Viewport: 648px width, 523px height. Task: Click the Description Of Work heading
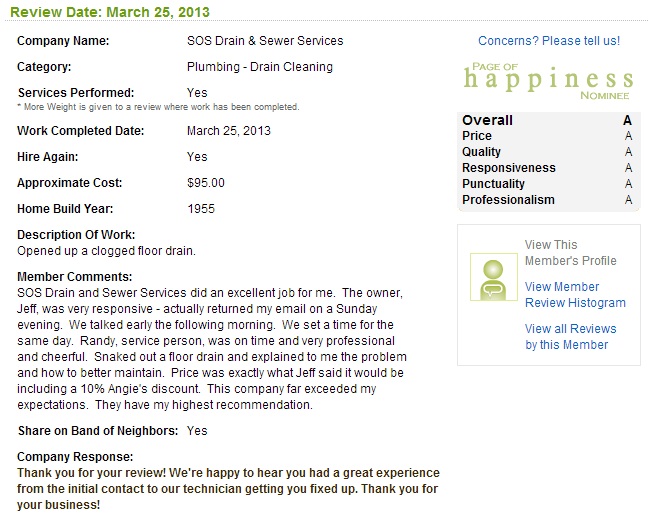click(76, 235)
